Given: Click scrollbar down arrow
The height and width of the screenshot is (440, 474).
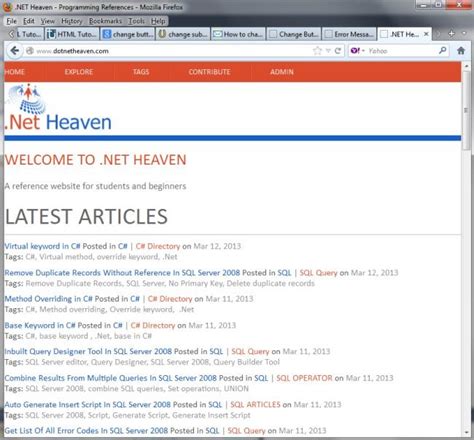Looking at the screenshot, I should 466,432.
